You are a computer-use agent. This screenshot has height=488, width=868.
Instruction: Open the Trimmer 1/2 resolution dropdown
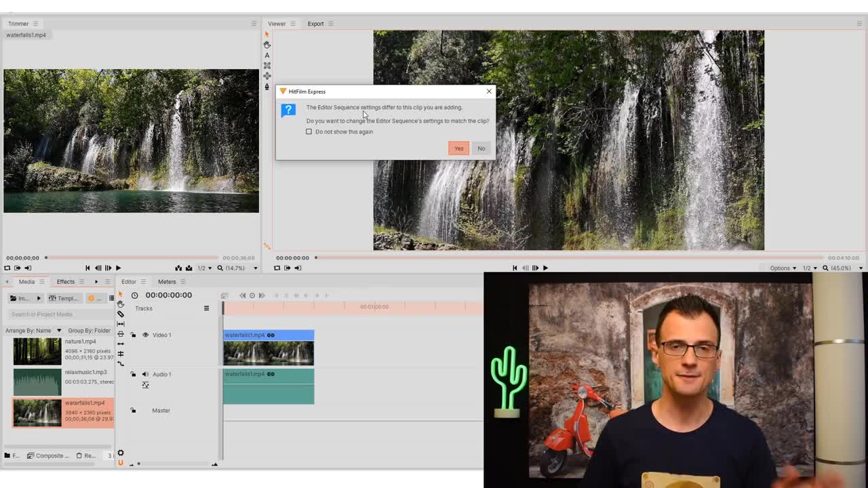point(204,268)
